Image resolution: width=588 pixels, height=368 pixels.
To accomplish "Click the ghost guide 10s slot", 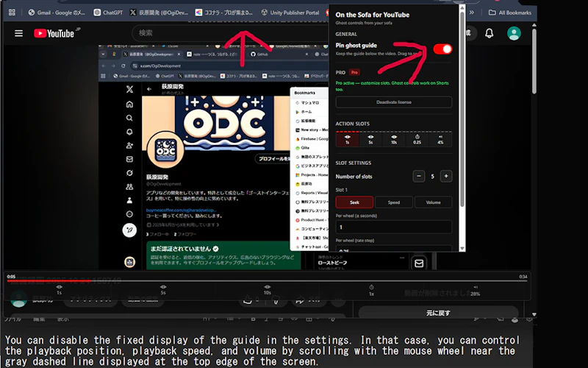I will (267, 289).
